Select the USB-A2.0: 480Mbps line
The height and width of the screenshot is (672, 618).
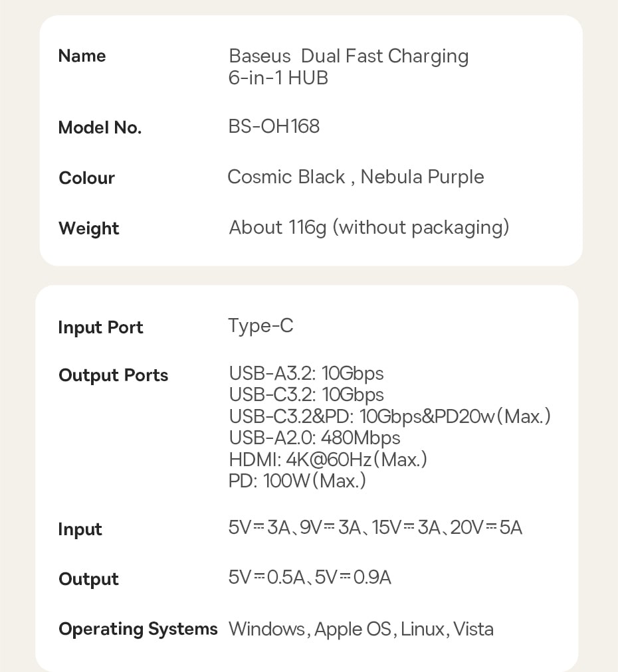coord(314,438)
